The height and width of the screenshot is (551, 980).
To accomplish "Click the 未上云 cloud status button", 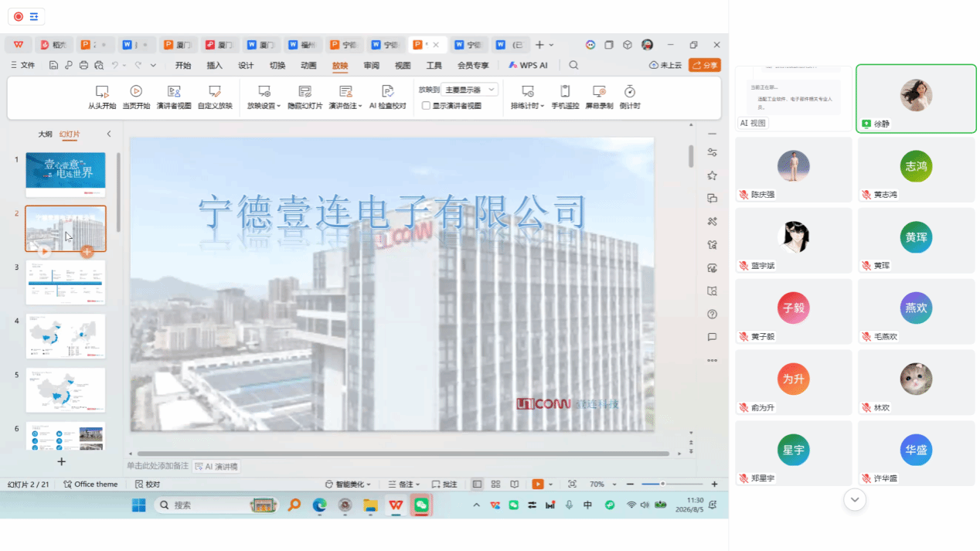I will coord(665,66).
